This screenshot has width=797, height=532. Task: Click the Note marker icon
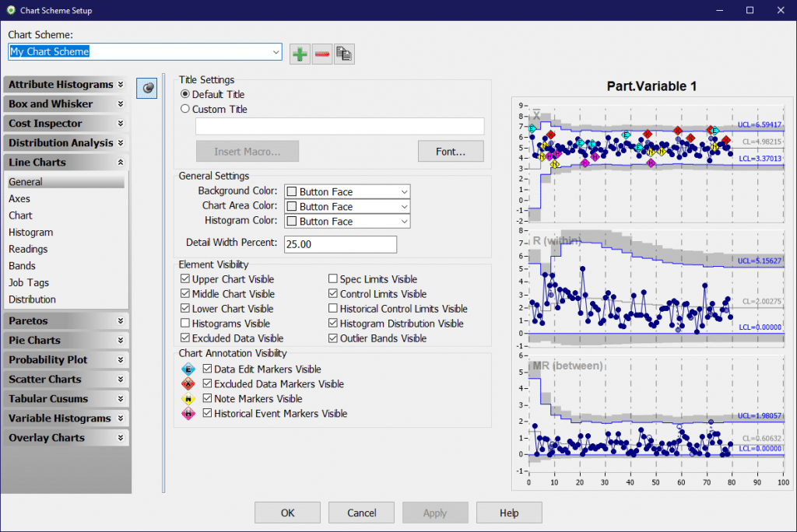click(188, 399)
